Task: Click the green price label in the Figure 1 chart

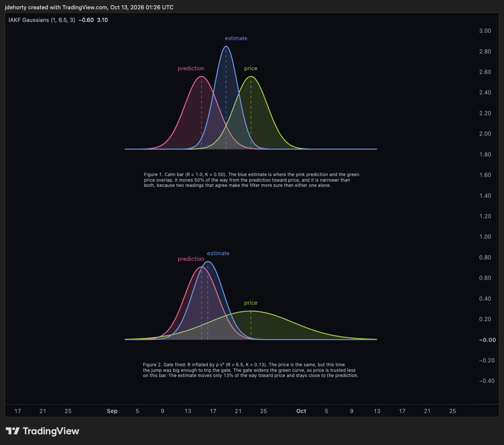Action: click(251, 68)
